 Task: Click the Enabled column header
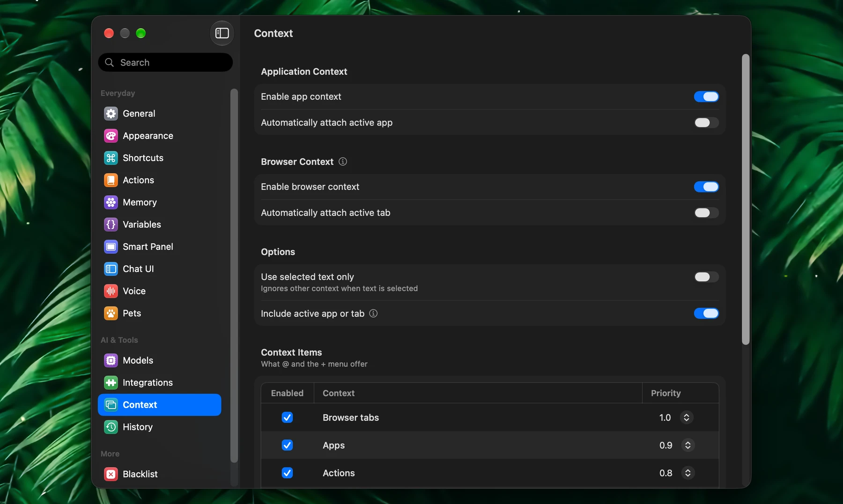coord(287,393)
